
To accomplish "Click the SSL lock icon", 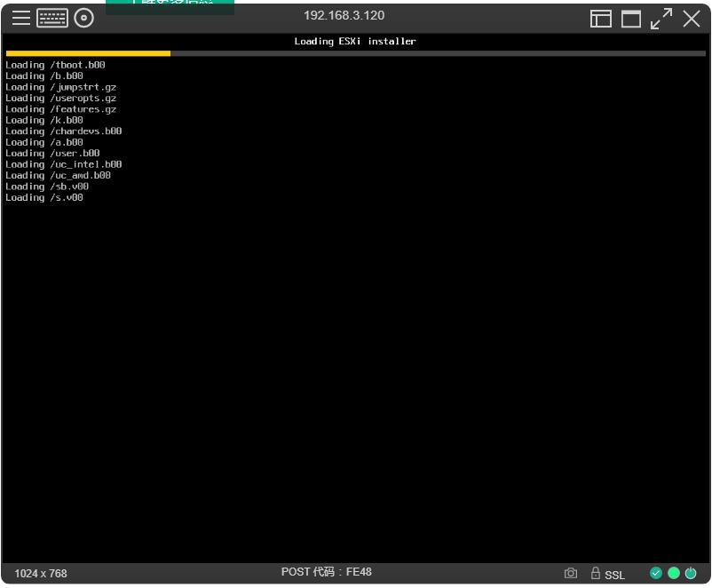I will [596, 573].
